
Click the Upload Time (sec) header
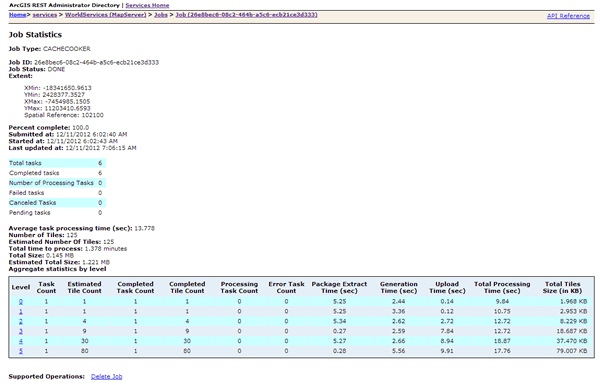click(447, 287)
